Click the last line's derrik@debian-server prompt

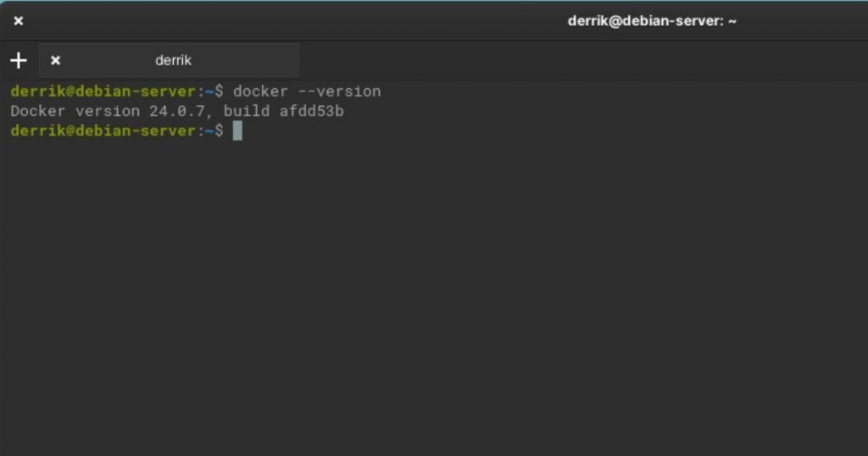pyautogui.click(x=103, y=131)
